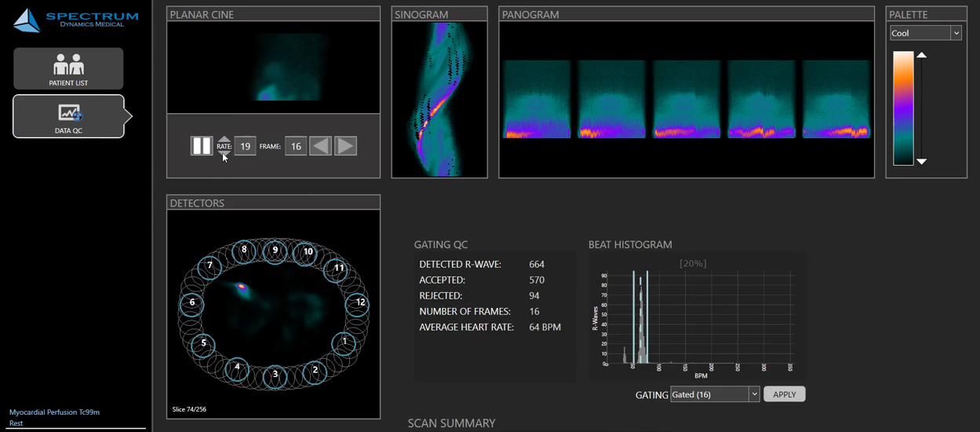Click the planar cine image view
Screen dimensions: 980x432
273,67
